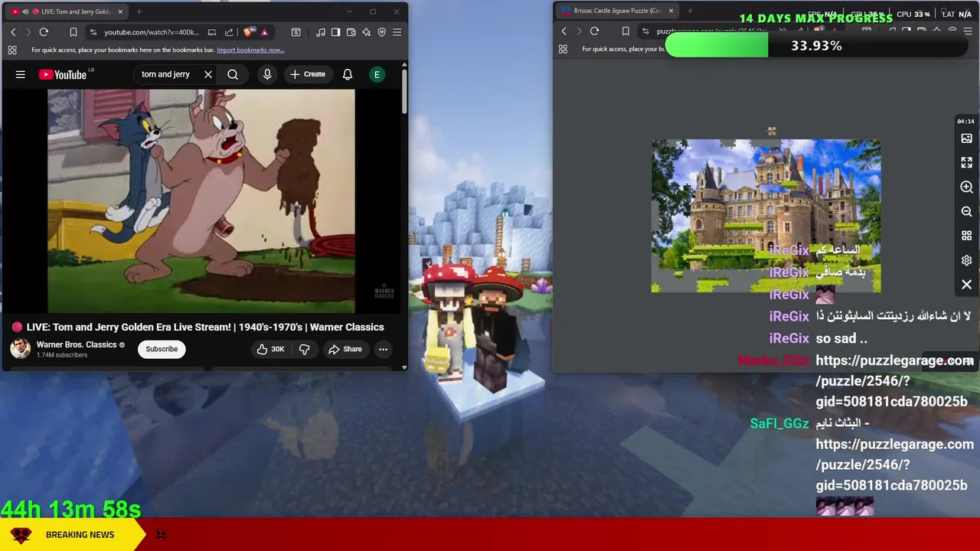Subscribe to Warner Bros. Classics
This screenshot has height=551, width=980.
(162, 349)
